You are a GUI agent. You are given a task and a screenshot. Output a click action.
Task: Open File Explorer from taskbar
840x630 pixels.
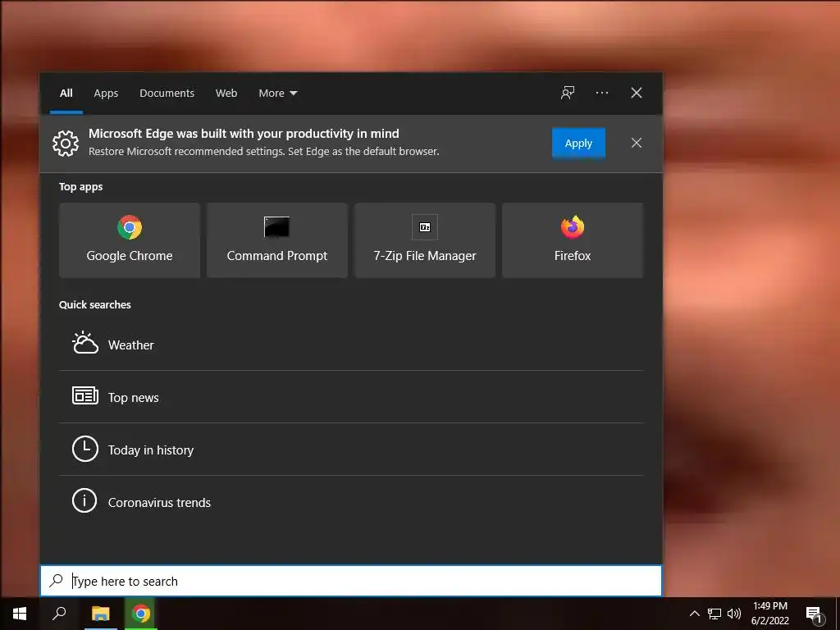[x=101, y=614]
